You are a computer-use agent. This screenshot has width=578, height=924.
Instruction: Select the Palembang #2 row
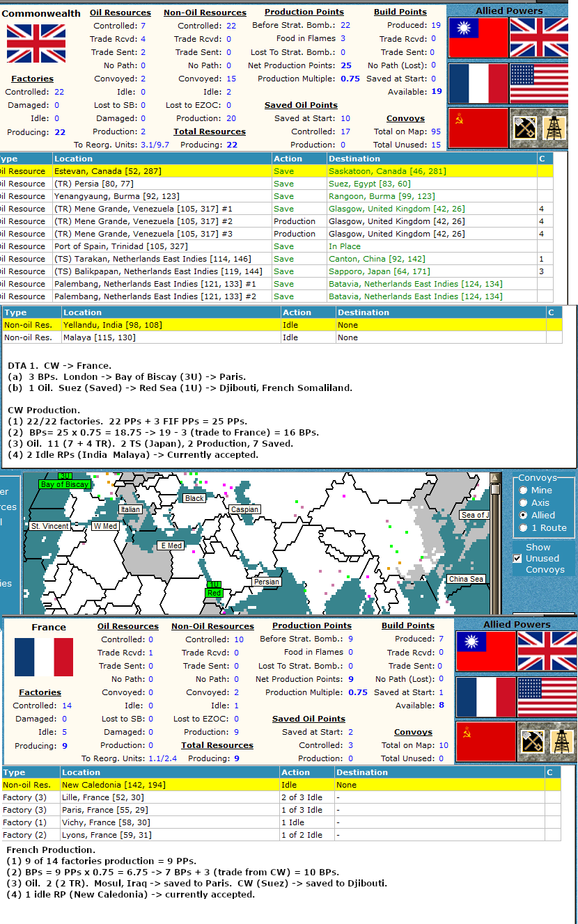tap(276, 296)
